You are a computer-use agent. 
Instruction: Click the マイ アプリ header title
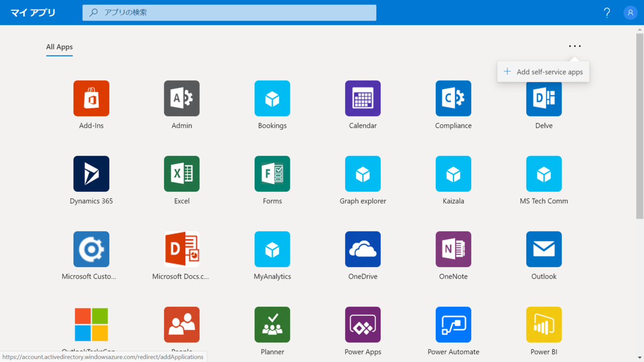(33, 12)
